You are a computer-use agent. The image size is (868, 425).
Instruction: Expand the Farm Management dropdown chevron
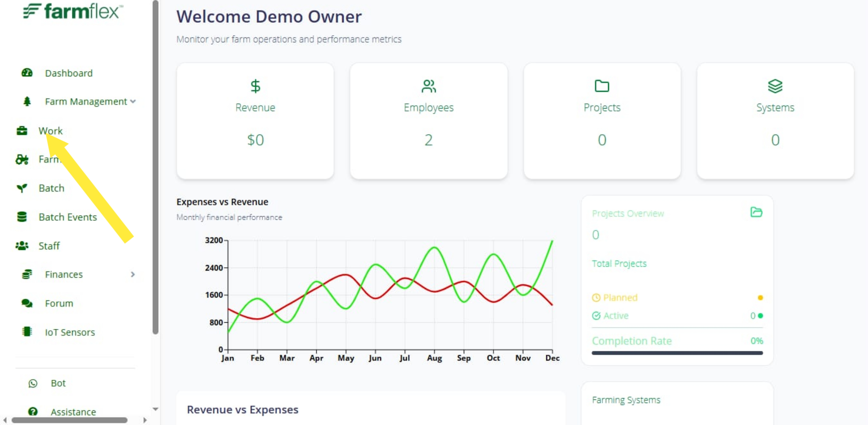133,101
